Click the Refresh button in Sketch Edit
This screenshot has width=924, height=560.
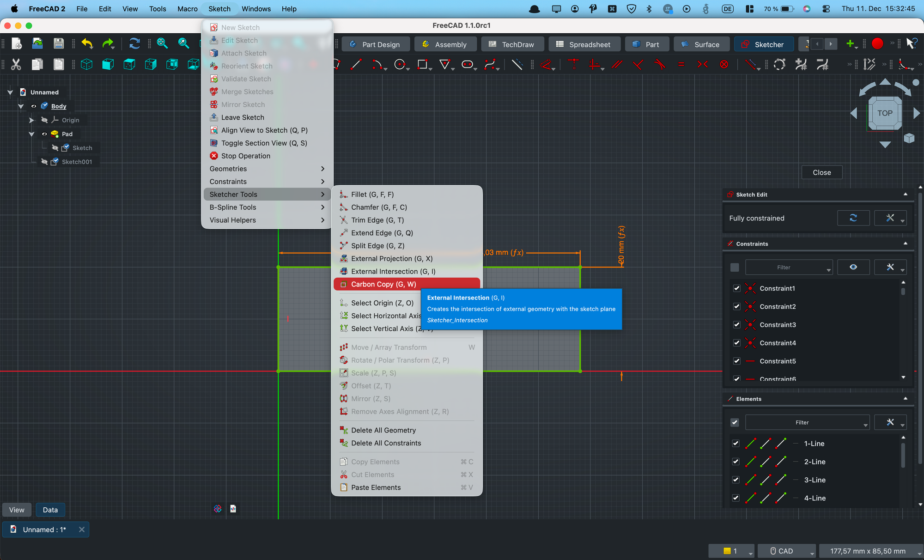click(853, 218)
